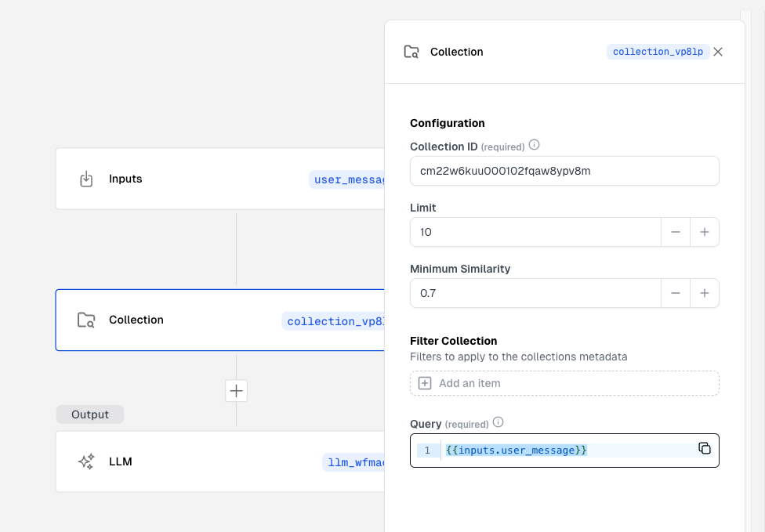Show info tooltip for Collection ID

coord(535,145)
